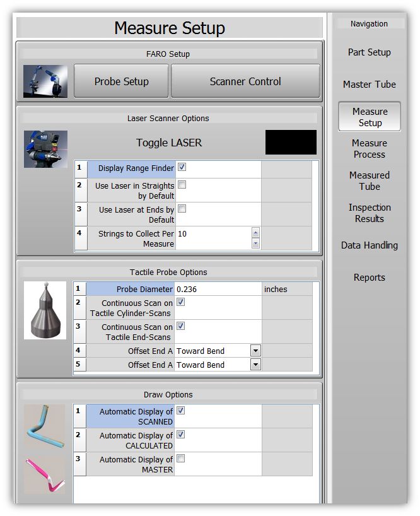This screenshot has width=420, height=516.
Task: Click the laser scanner device image
Action: click(x=45, y=150)
